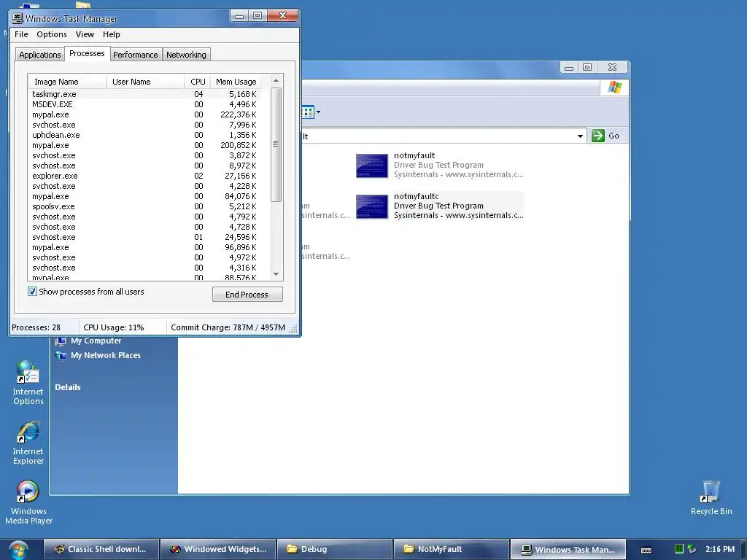Toggle Show processes from all users

tap(32, 292)
